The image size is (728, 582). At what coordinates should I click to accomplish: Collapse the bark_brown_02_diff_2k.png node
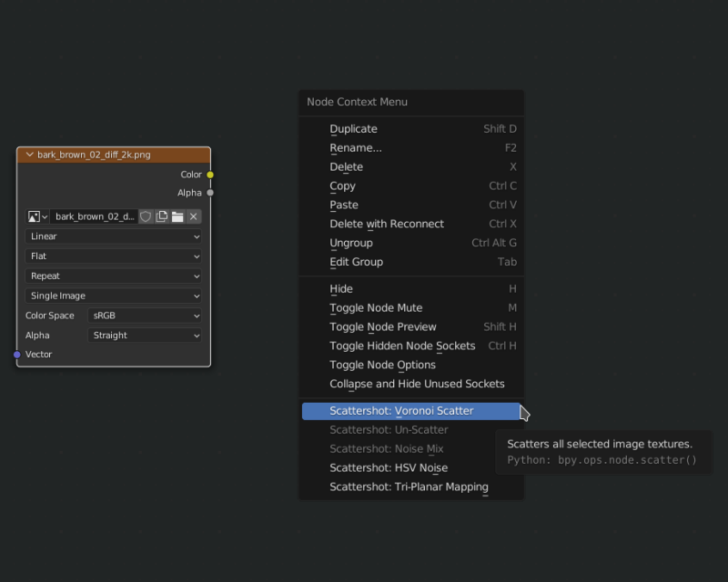point(30,156)
